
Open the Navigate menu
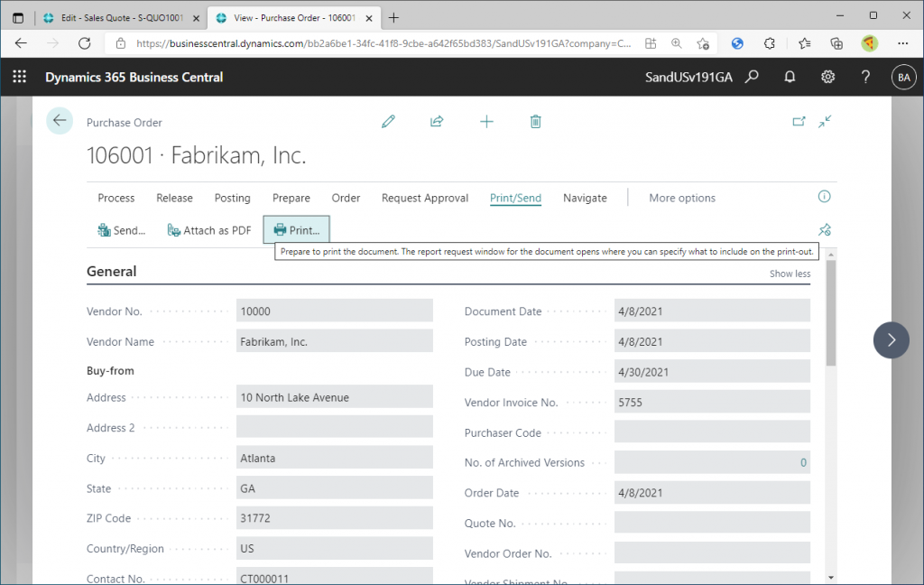[585, 198]
